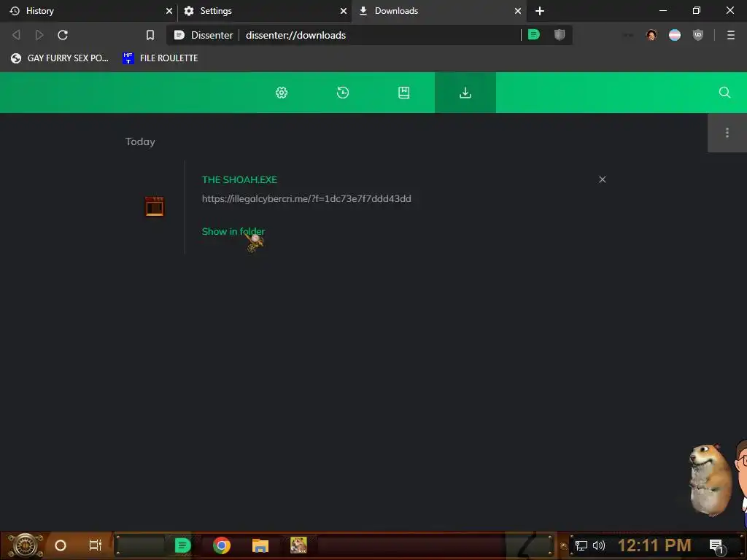Open the network icon in system tray
This screenshot has width=747, height=560.
581,545
